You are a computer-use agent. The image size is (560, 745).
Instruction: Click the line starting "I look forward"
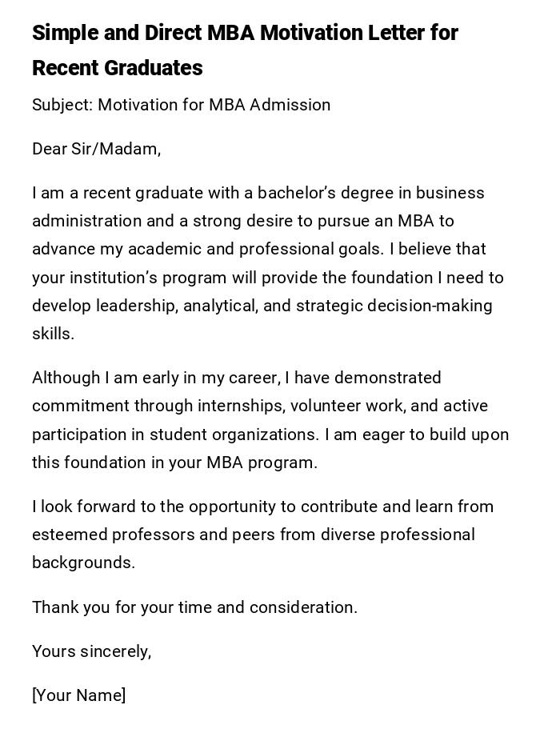pyautogui.click(x=262, y=507)
